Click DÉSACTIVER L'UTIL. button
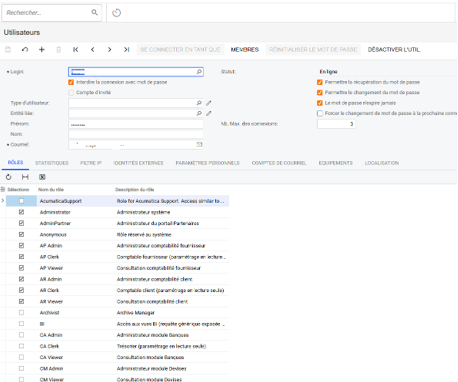The image size is (458, 382). coord(394,50)
